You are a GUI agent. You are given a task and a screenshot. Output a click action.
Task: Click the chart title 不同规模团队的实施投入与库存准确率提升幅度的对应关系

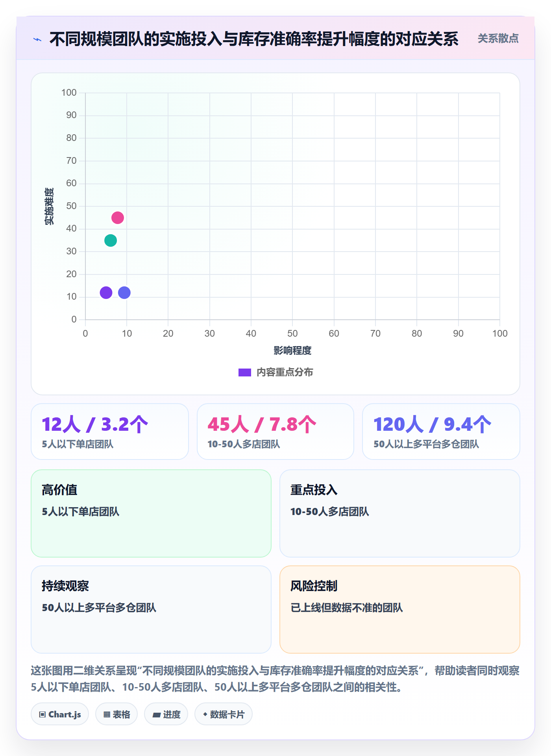[x=254, y=39]
